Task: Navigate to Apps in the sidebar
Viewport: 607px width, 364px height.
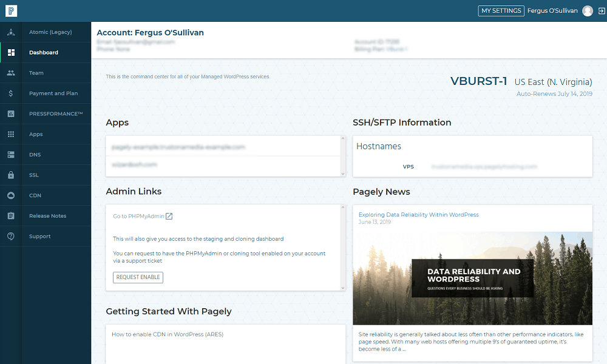Action: [36, 134]
